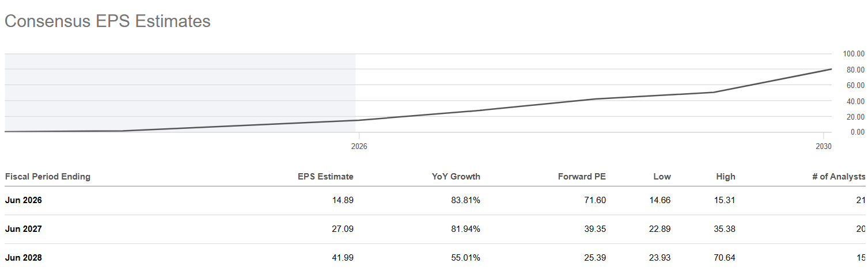Screen dimensions: 868x271
Task: Click the High column header
Action: 726,177
